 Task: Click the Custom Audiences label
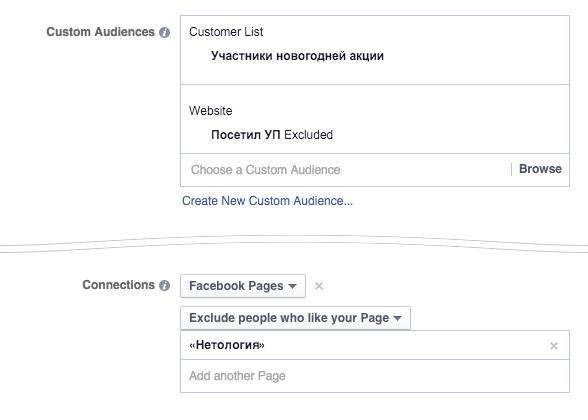point(100,32)
